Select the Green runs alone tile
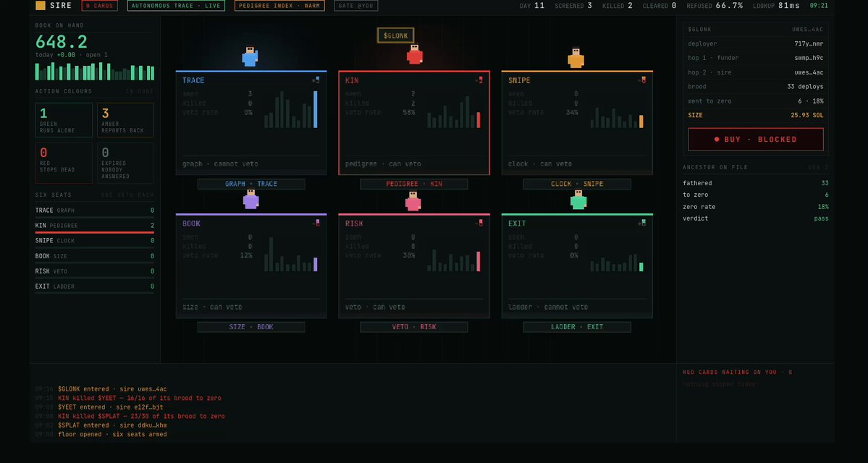This screenshot has width=868, height=463. 64,120
